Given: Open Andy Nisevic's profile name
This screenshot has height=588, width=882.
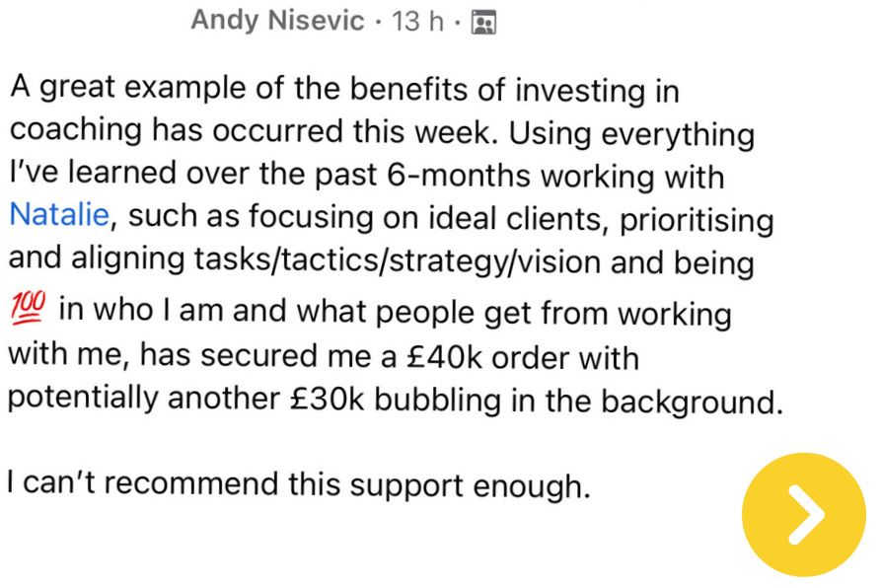Looking at the screenshot, I should [x=277, y=21].
